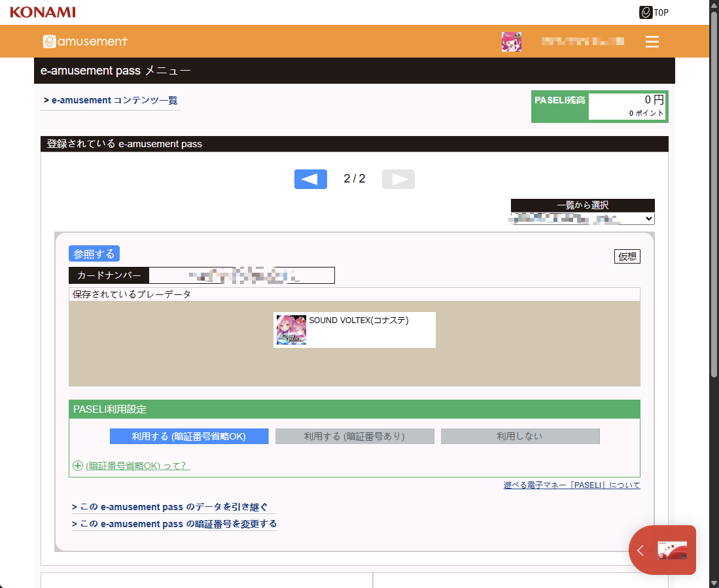Open 遊べる電子マネー「PASELI」について link
Image resolution: width=719 pixels, height=588 pixels.
point(571,485)
